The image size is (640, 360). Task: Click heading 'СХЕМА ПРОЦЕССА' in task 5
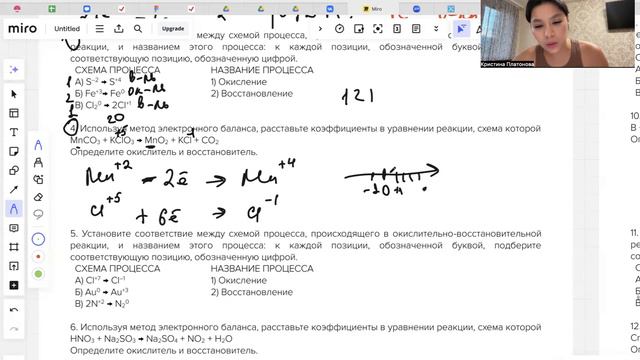coord(117,269)
